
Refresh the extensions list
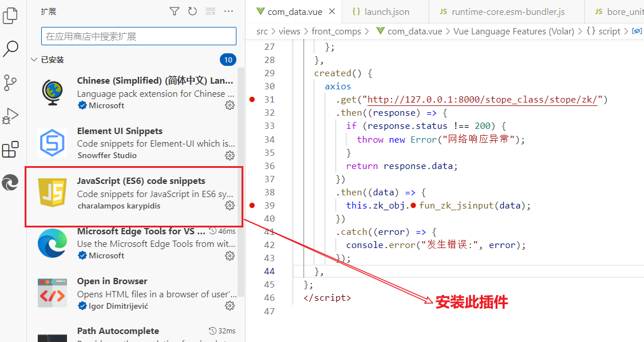[x=192, y=11]
